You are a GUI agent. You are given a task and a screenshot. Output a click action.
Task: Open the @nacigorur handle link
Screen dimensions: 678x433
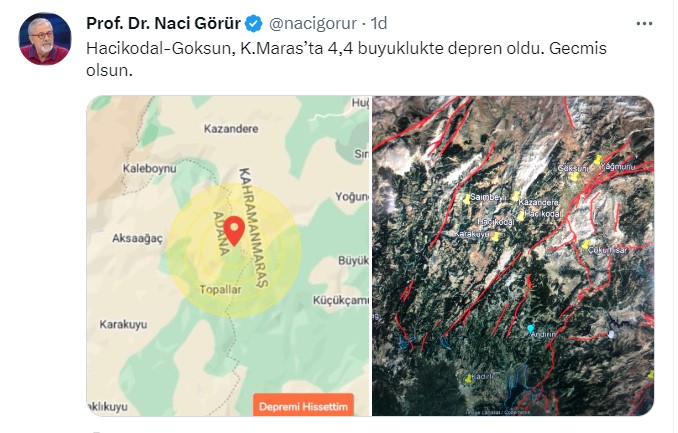[x=313, y=23]
